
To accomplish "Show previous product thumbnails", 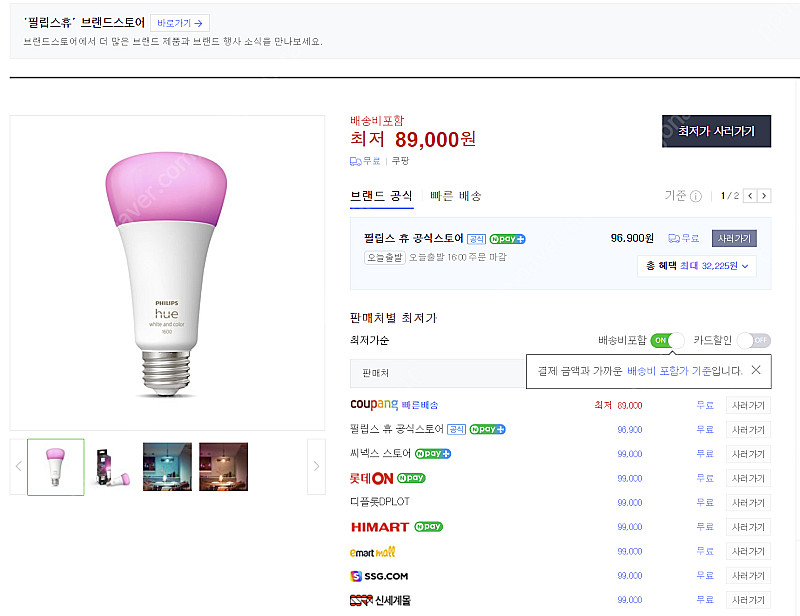I will pyautogui.click(x=18, y=466).
